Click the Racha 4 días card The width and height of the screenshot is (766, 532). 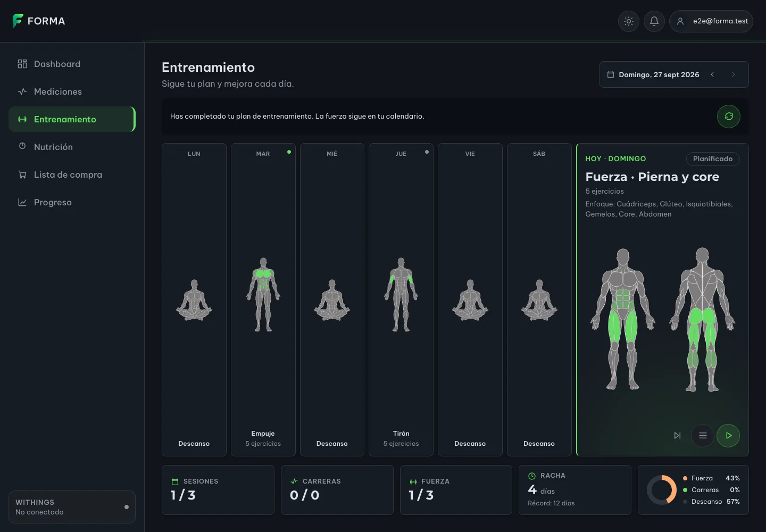[x=575, y=490]
